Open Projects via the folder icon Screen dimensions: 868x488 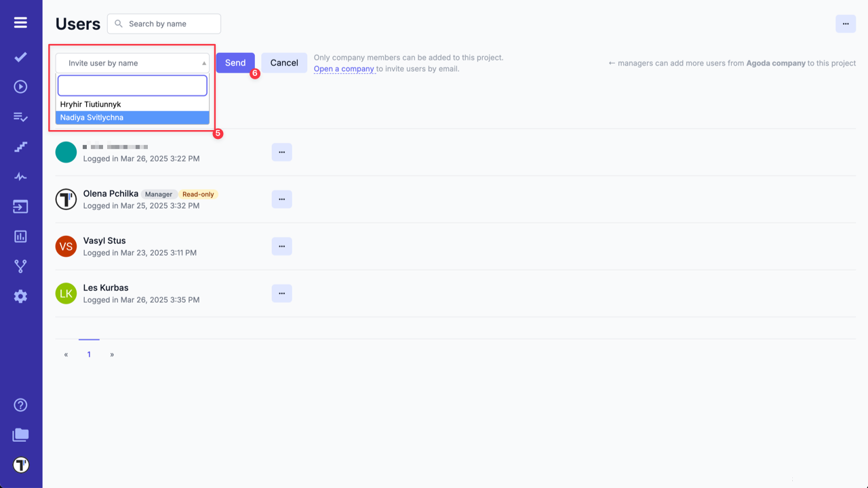20,434
